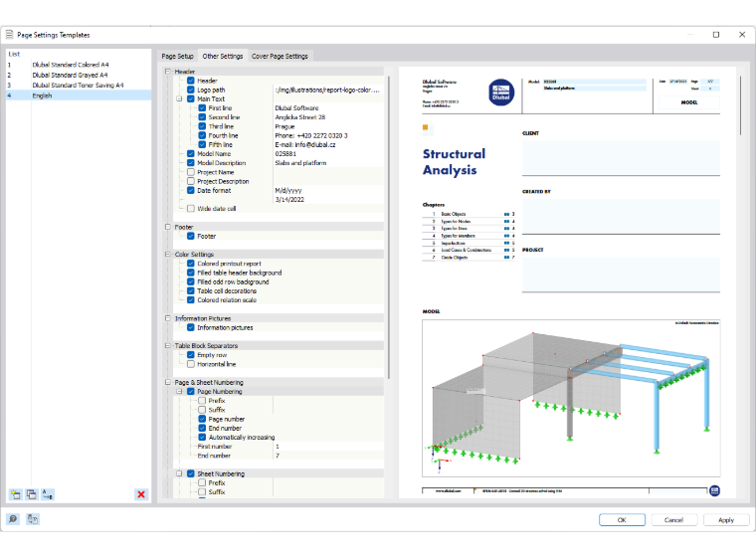Uncheck the Header checkbox
This screenshot has width=756, height=557.
coord(191,81)
